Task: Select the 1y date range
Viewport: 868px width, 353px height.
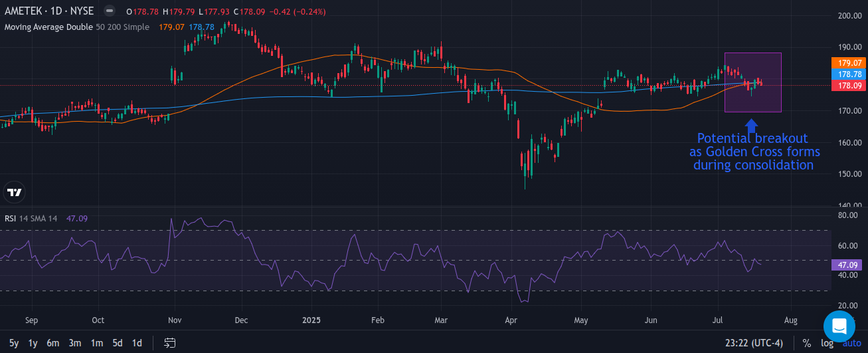Action: 33,343
